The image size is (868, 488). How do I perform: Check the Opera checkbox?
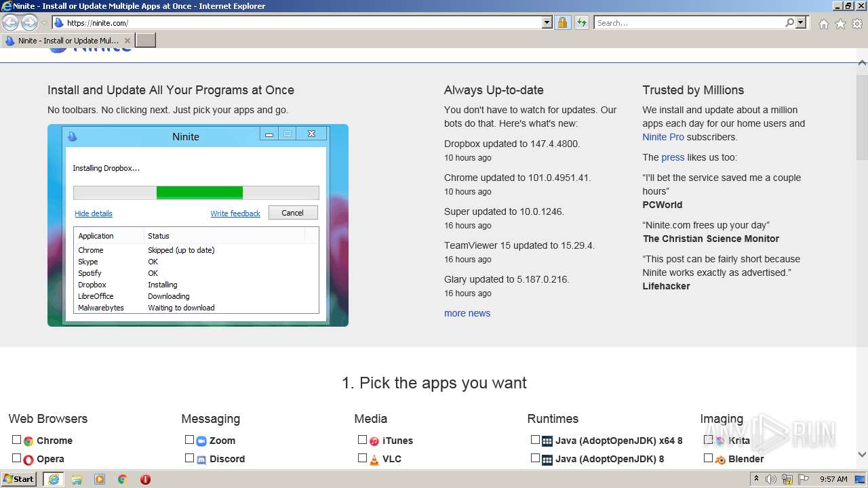coord(16,458)
